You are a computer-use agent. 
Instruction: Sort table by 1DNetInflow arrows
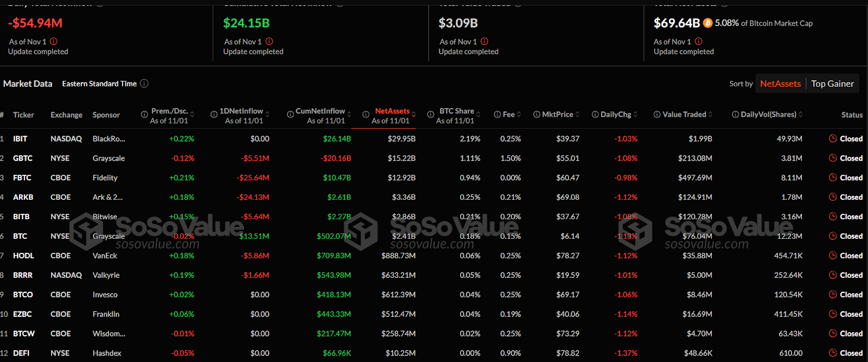point(267,115)
